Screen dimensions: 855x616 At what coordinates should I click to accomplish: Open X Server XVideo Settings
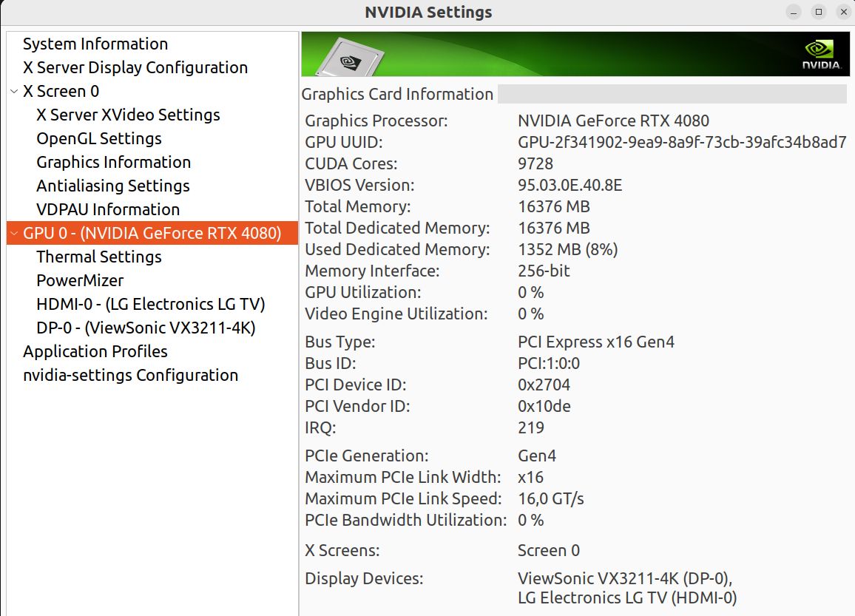click(128, 115)
